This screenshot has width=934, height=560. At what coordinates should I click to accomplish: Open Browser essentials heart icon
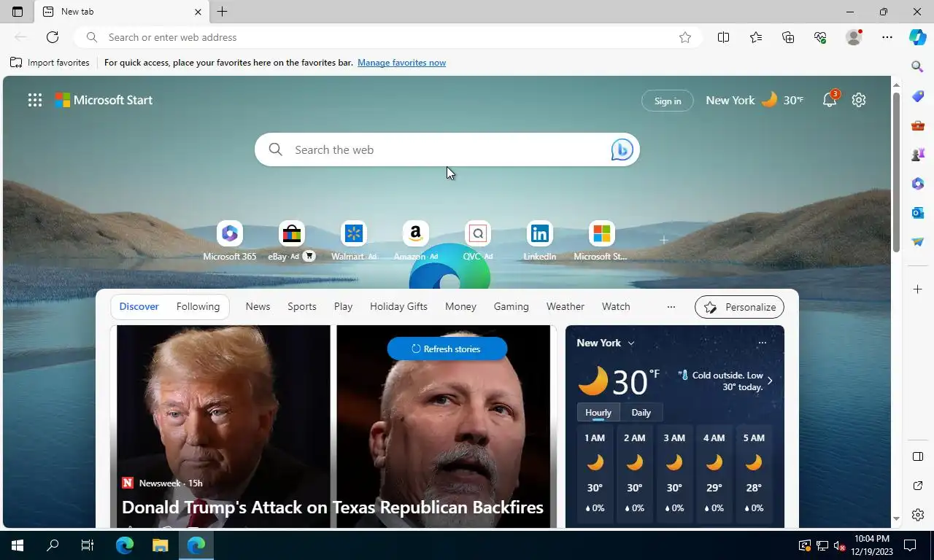820,37
